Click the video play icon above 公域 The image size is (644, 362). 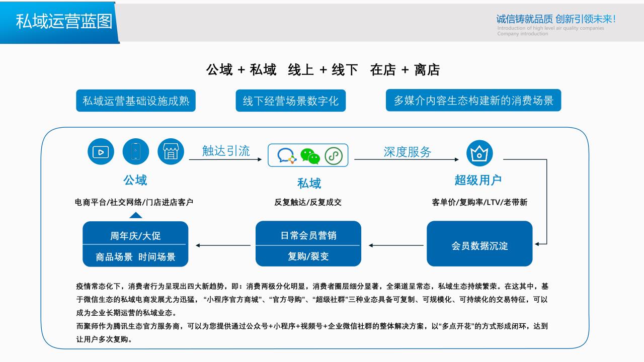click(x=101, y=151)
